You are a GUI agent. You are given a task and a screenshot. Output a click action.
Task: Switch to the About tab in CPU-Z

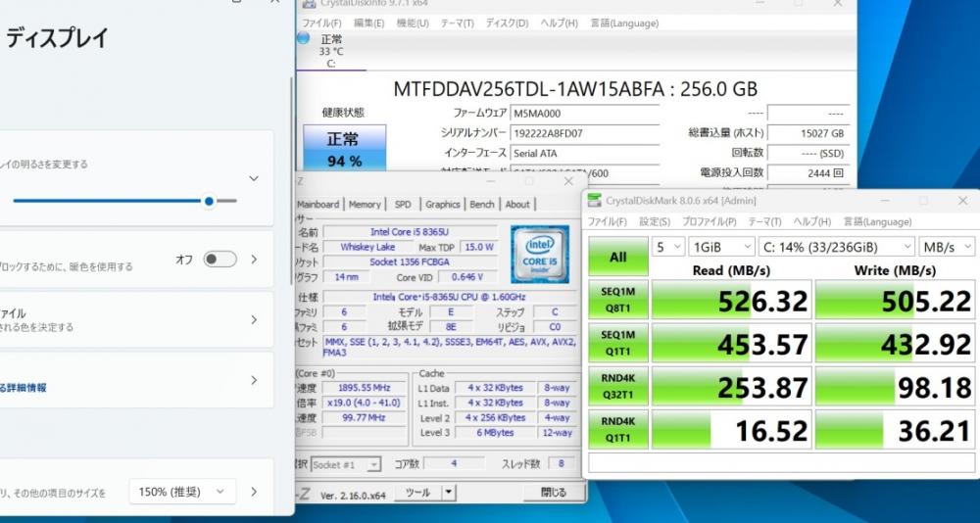[517, 205]
